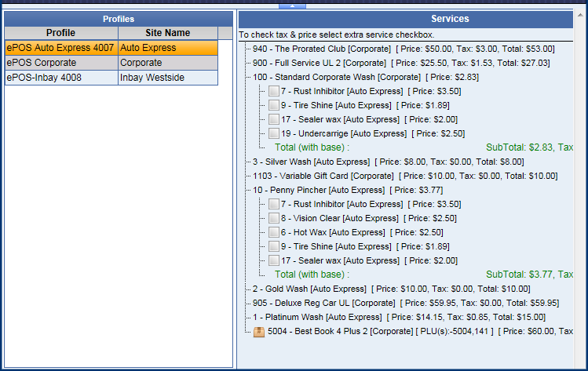Check the 8 - Vision Clear checkbox
The width and height of the screenshot is (588, 371).
point(273,218)
